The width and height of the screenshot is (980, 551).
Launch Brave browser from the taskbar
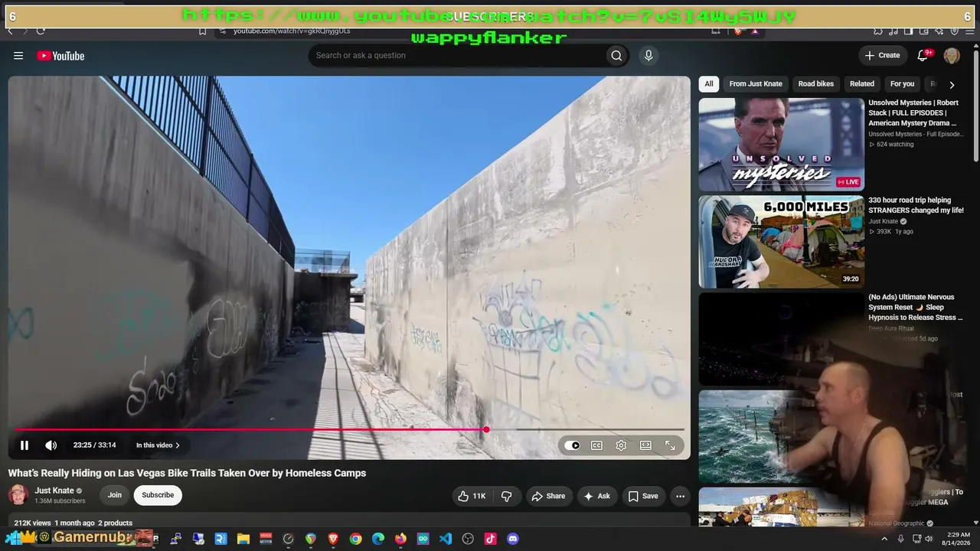(x=333, y=539)
